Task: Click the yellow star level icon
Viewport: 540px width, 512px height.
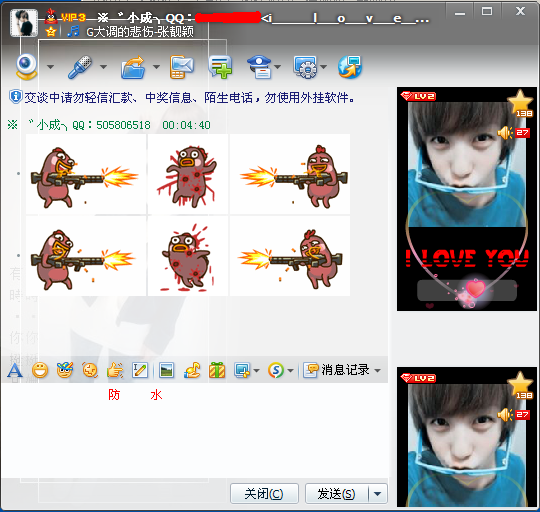Action: (51, 32)
